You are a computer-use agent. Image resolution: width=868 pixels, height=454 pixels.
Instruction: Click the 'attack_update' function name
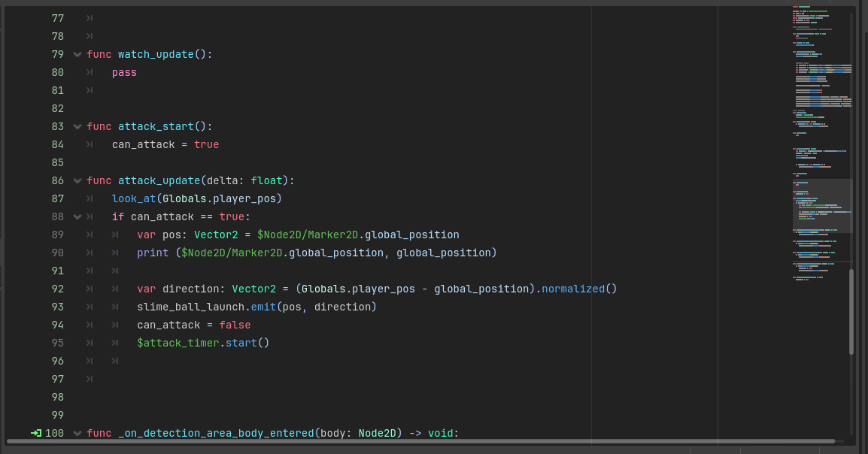click(x=159, y=181)
